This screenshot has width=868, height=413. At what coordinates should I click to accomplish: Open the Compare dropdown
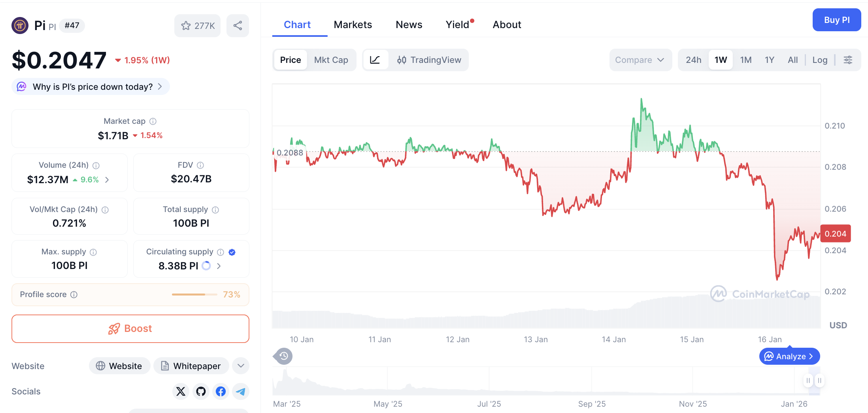(640, 60)
